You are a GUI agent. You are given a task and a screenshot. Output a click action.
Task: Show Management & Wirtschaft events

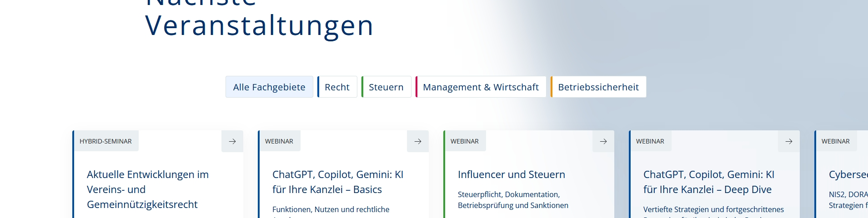point(481,87)
